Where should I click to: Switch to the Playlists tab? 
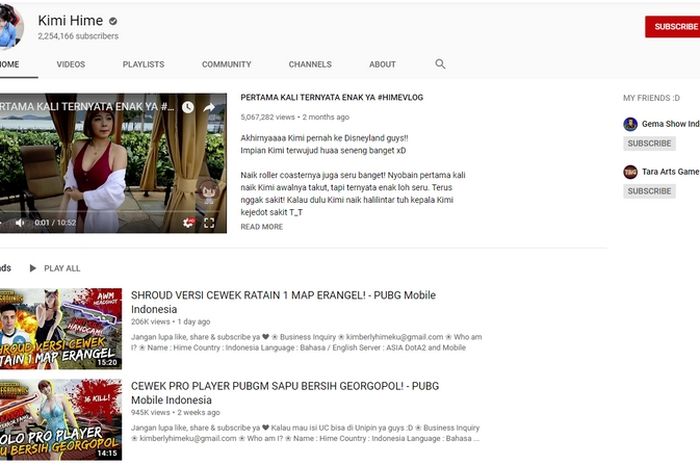(143, 64)
